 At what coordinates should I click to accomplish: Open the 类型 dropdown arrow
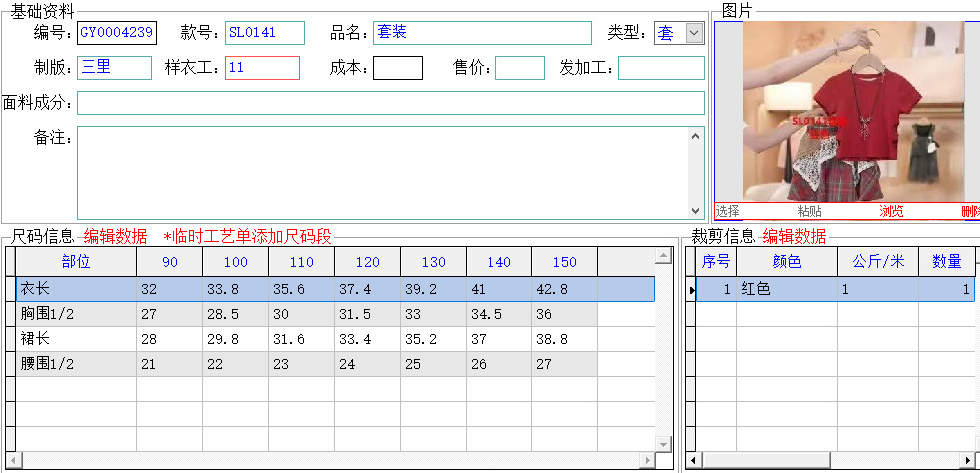[694, 33]
